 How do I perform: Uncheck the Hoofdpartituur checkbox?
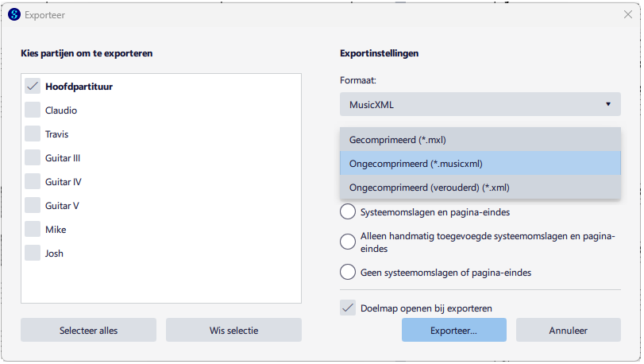pyautogui.click(x=33, y=87)
